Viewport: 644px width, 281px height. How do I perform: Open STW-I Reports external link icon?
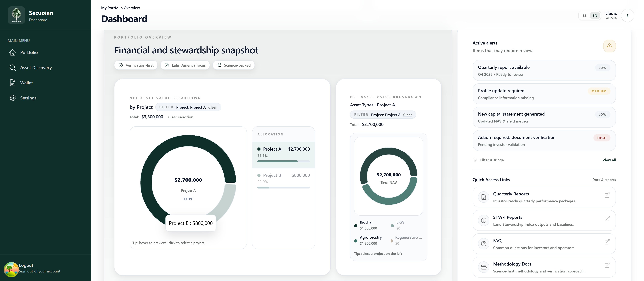coord(607,219)
